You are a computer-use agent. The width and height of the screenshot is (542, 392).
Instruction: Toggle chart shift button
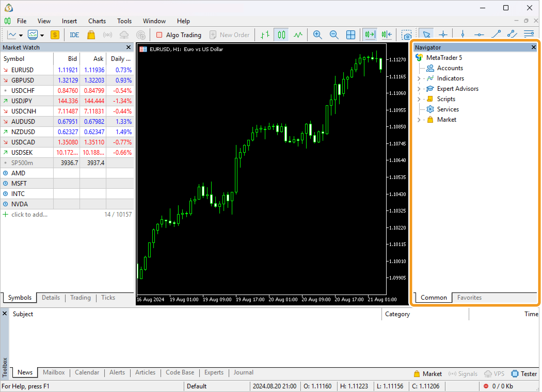[386, 35]
